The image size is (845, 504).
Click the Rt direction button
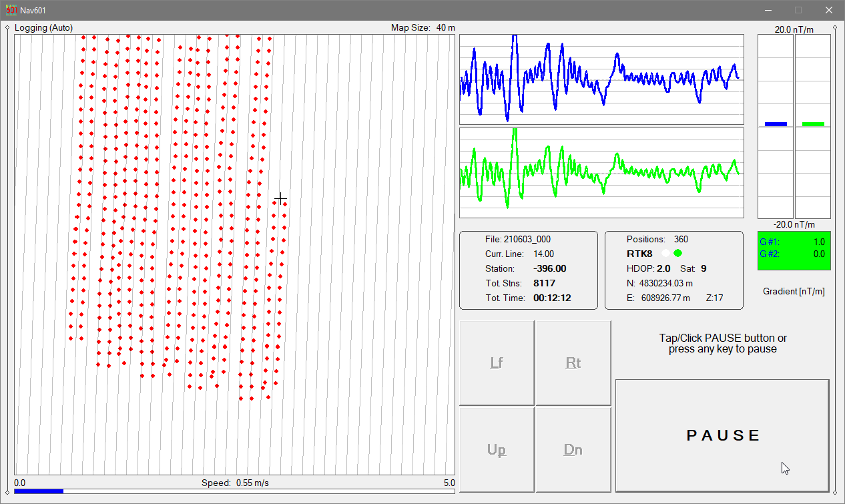coord(573,362)
